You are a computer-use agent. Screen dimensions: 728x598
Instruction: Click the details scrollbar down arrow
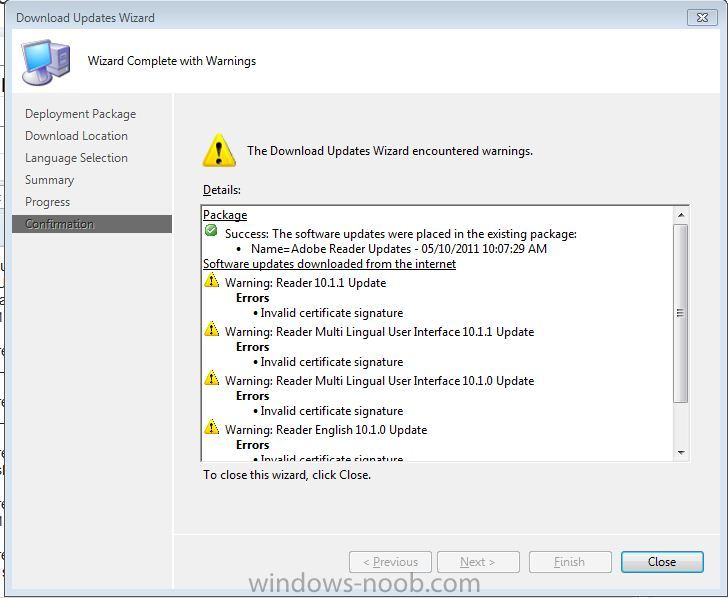point(681,453)
